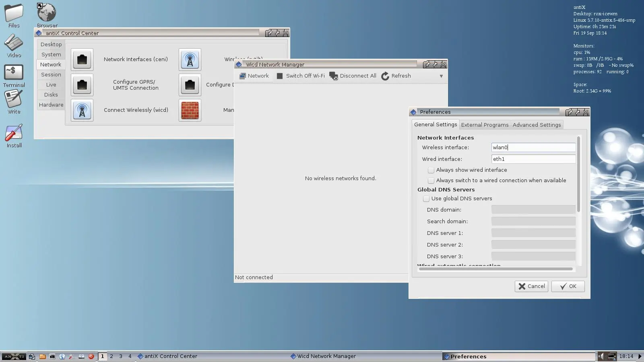
Task: Click the show desktop taskbar icon
Action: (x=32, y=356)
